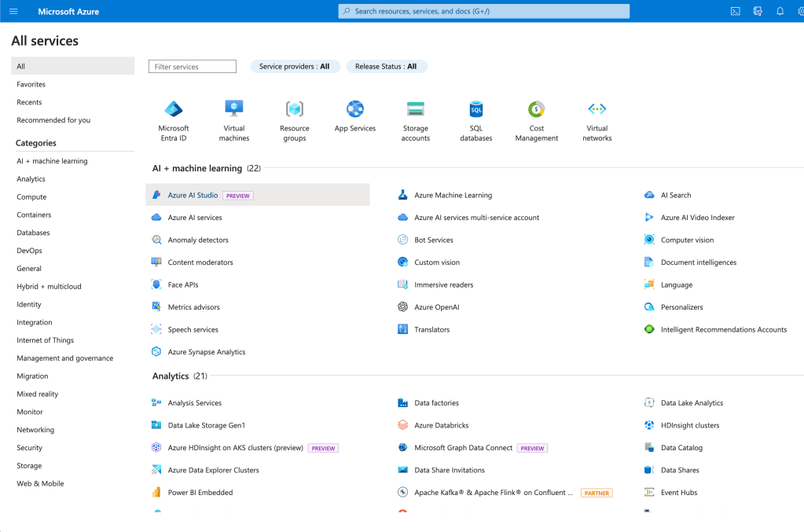Select the All tab in sidebar
This screenshot has width=804, height=532.
pyautogui.click(x=73, y=66)
